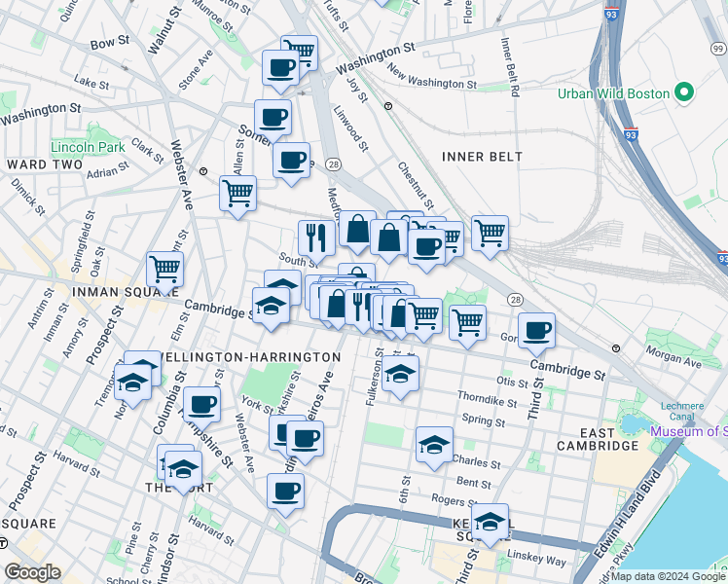The image size is (728, 584).
Task: Click the Map data ©2024 Google text
Action: pyautogui.click(x=668, y=577)
